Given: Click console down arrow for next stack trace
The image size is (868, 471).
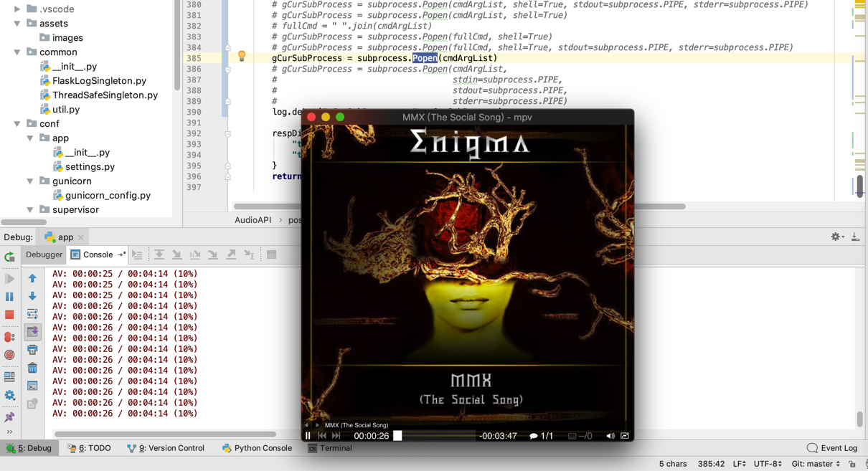Looking at the screenshot, I should click(32, 296).
